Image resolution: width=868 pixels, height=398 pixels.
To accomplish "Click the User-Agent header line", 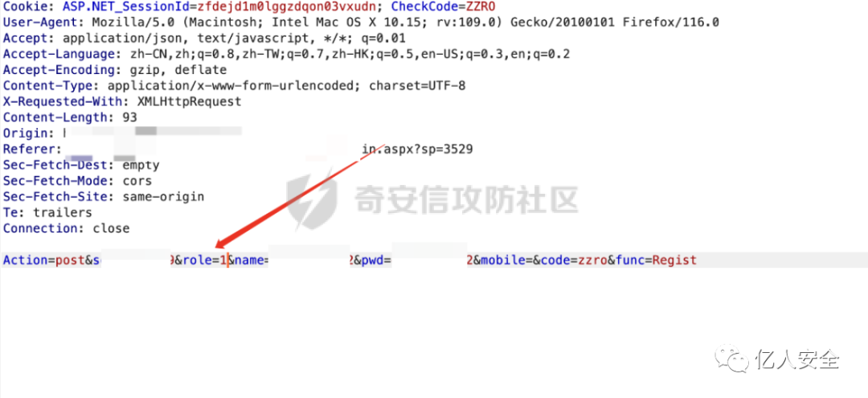I will (361, 23).
